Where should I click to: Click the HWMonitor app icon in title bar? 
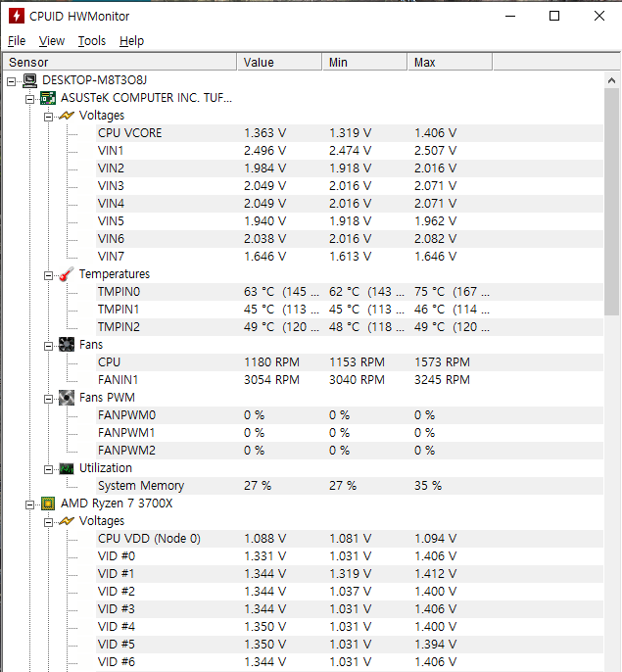pyautogui.click(x=17, y=16)
